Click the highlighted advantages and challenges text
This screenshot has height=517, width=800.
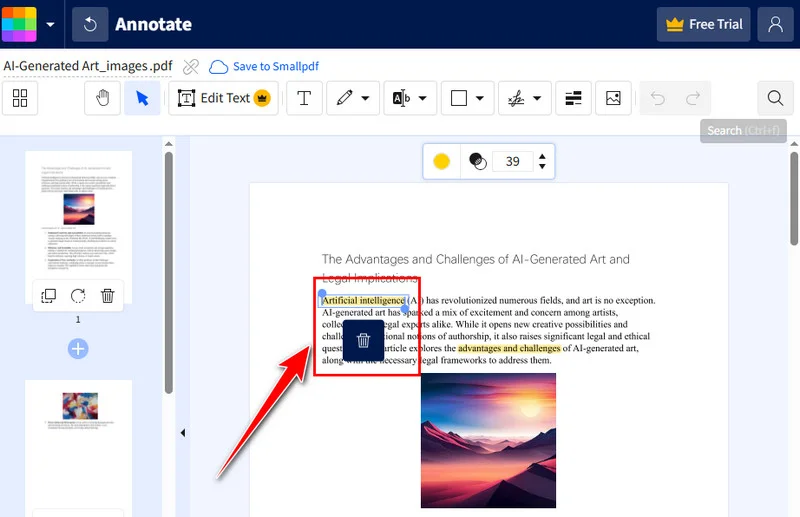[x=509, y=348]
